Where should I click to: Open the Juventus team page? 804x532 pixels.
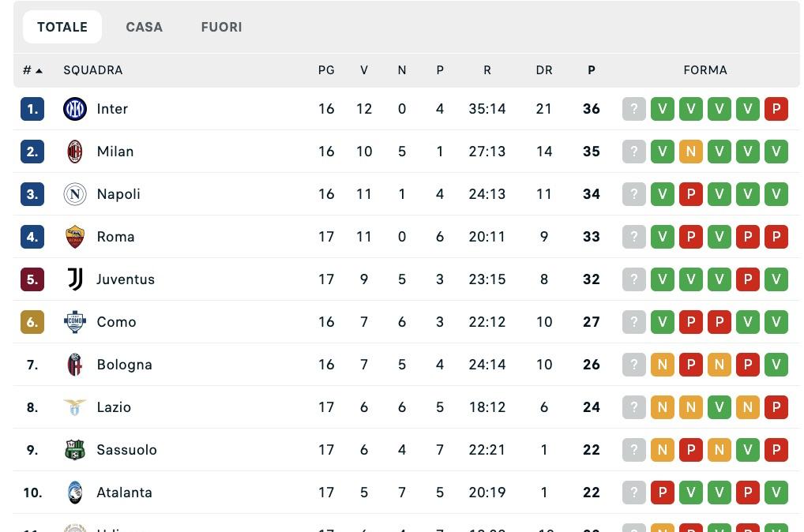click(126, 279)
